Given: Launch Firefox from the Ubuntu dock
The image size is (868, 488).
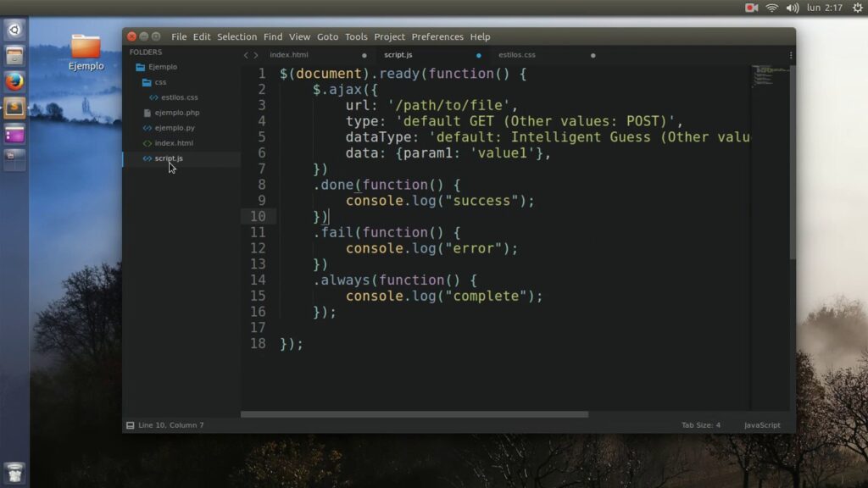Looking at the screenshot, I should point(14,82).
